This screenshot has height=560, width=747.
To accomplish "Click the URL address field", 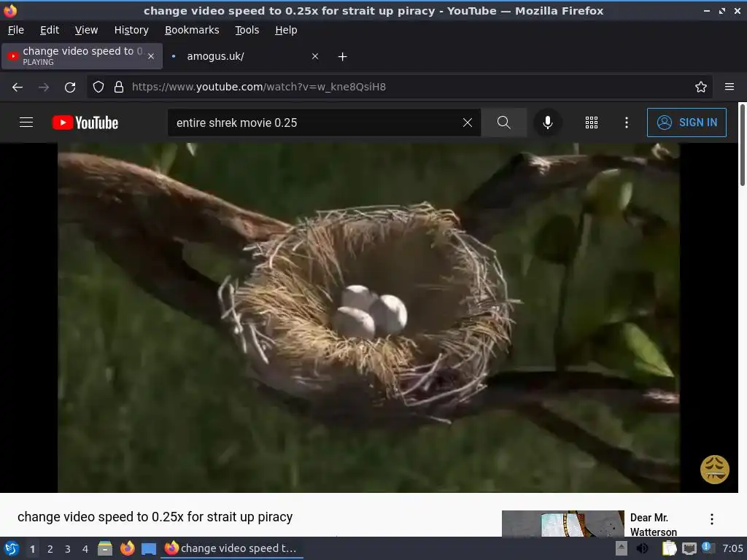I will click(x=400, y=87).
